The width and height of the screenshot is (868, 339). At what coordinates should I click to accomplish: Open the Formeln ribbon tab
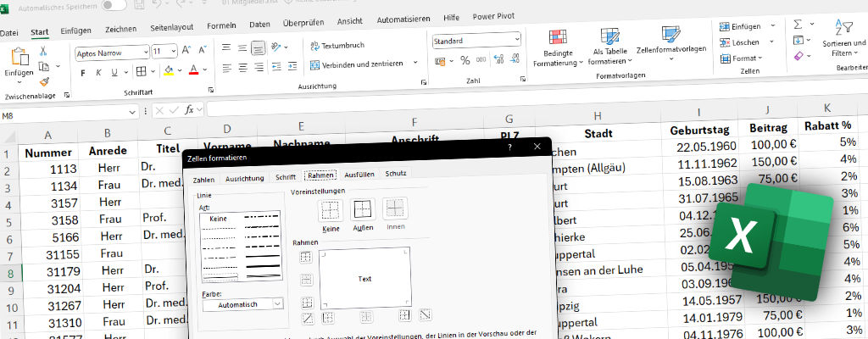pyautogui.click(x=221, y=25)
